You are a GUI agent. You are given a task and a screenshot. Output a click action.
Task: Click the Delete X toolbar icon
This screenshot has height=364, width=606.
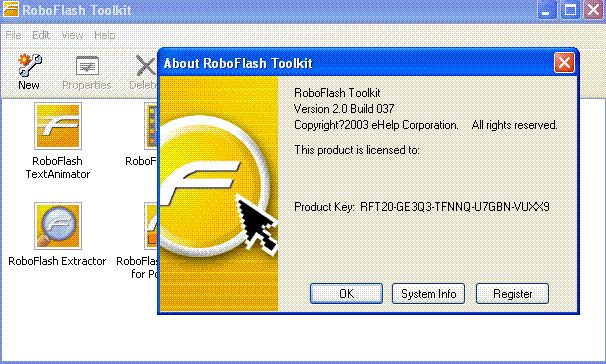pos(146,66)
